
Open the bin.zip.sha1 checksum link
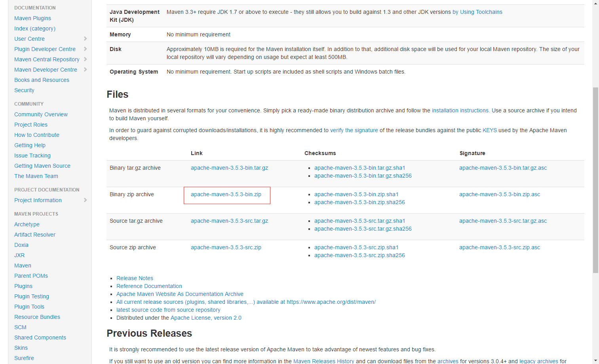click(x=356, y=194)
